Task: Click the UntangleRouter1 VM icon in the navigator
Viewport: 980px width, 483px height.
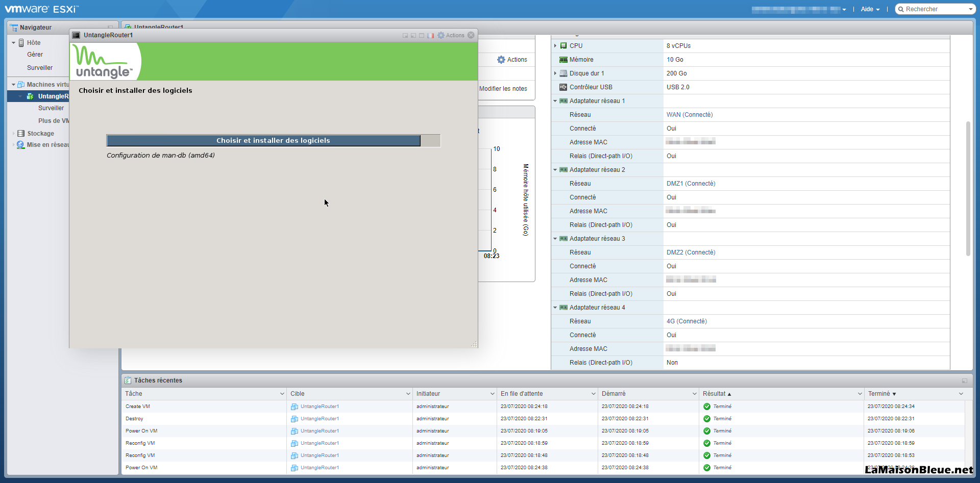Action: click(x=31, y=96)
